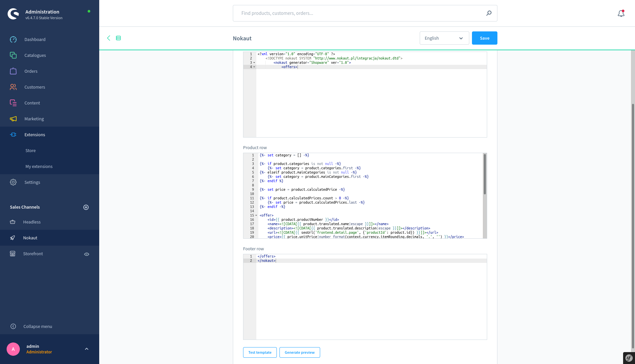Open the Store submenu item
Screen dimensions: 635x364
point(30,150)
